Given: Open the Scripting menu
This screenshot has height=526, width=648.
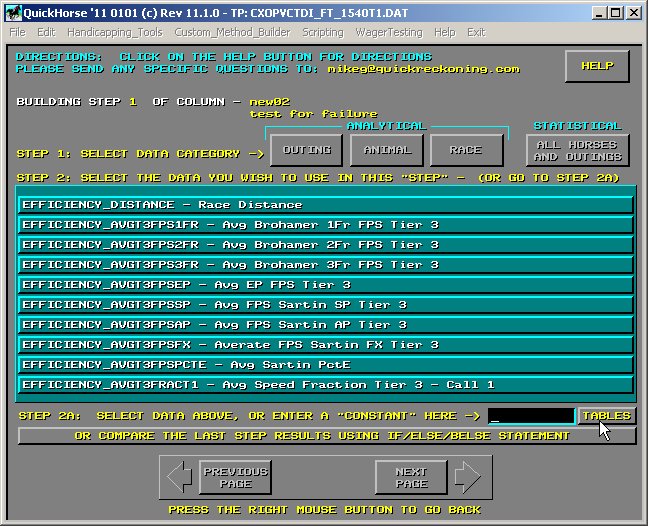Looking at the screenshot, I should (x=322, y=32).
